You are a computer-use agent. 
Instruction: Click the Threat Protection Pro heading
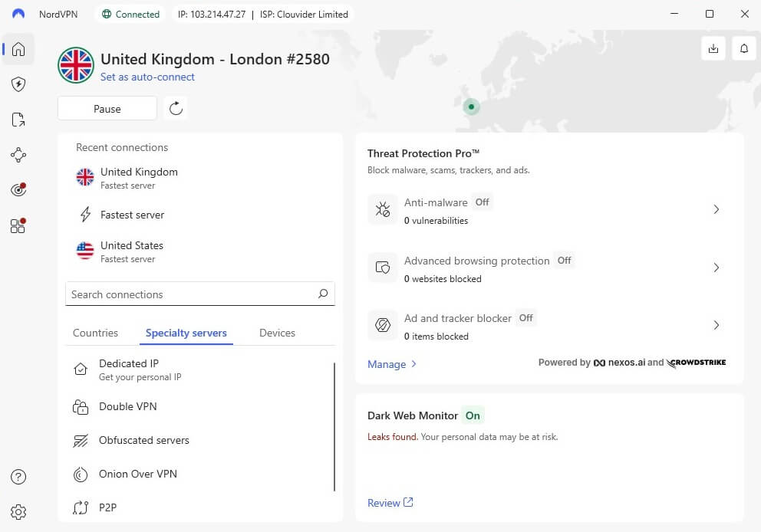[423, 153]
